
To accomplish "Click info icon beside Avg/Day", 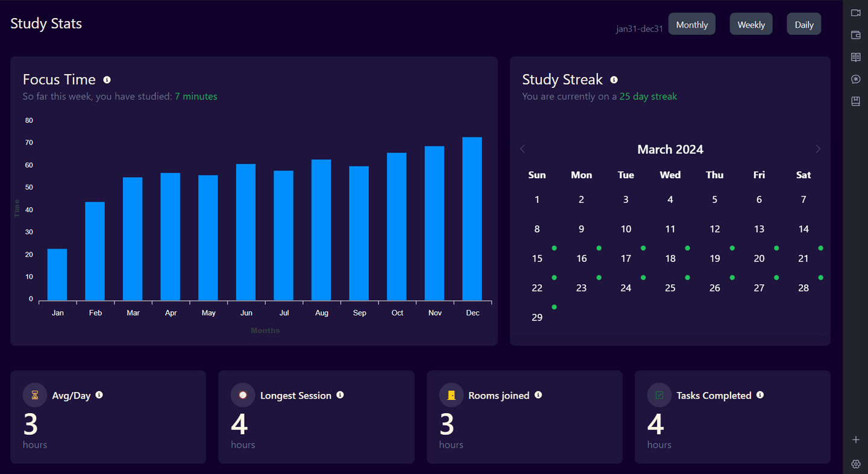I will pos(99,395).
